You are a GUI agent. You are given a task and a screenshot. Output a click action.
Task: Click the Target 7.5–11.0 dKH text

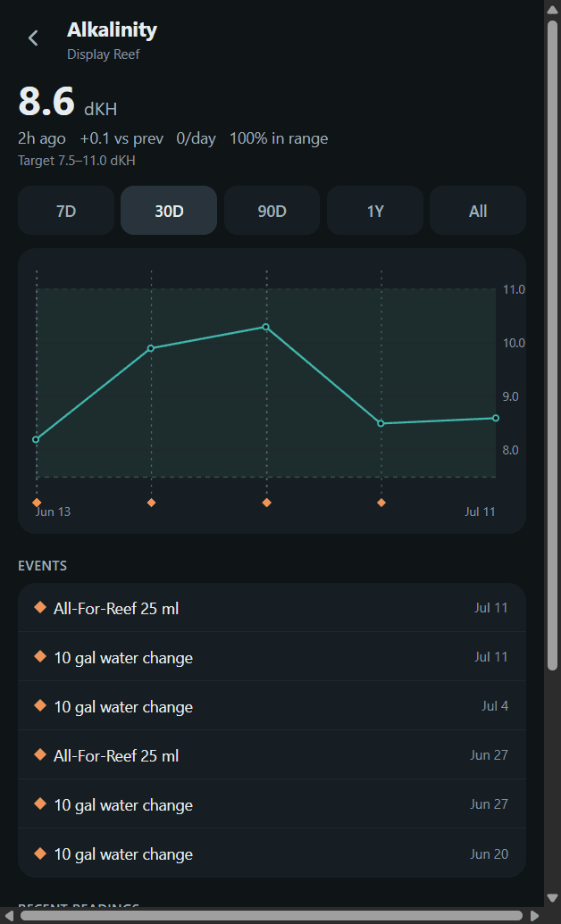[77, 161]
